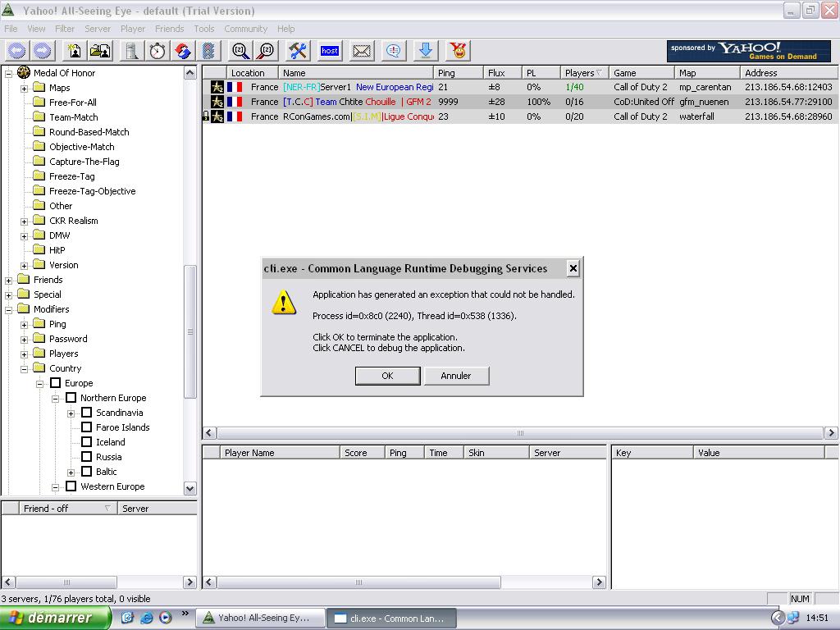Expand the Friends folder in the tree
Image resolution: width=840 pixels, height=630 pixels.
click(x=9, y=280)
